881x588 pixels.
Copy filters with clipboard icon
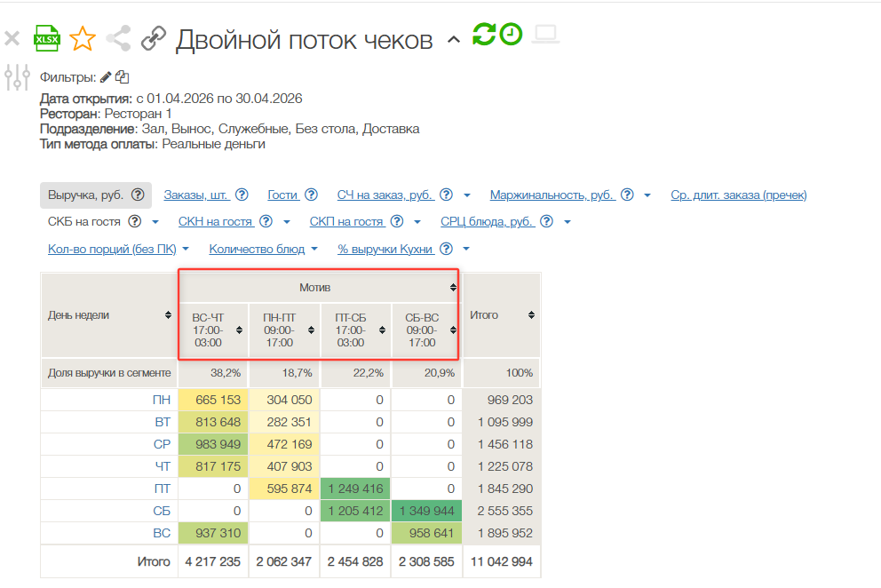[x=122, y=76]
